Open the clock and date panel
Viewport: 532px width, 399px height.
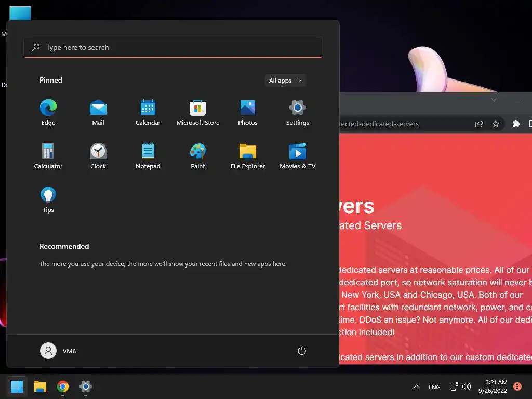[493, 387]
